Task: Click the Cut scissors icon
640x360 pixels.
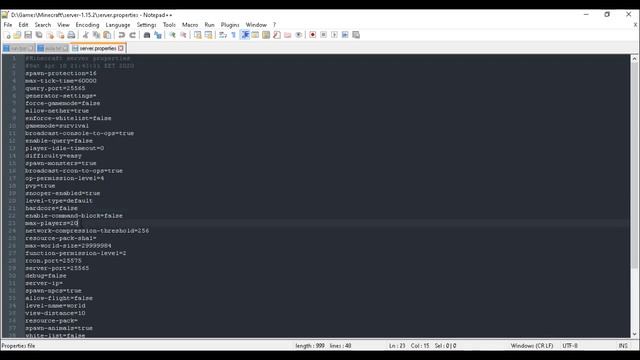Action: point(85,35)
